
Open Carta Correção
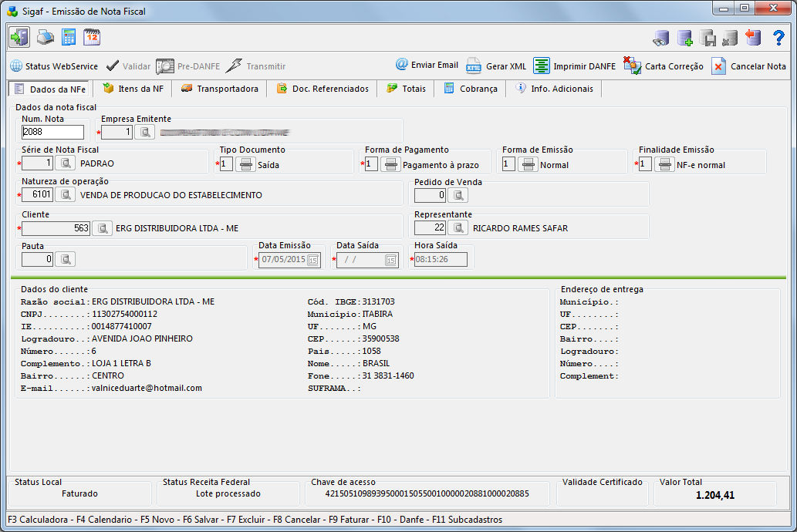click(x=664, y=66)
